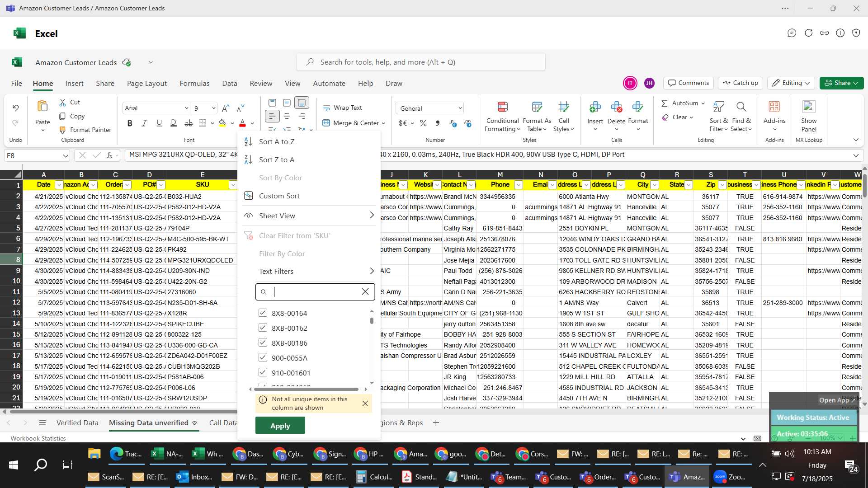Click the Undo arrow icon
The height and width of the screenshot is (488, 868).
point(15,108)
